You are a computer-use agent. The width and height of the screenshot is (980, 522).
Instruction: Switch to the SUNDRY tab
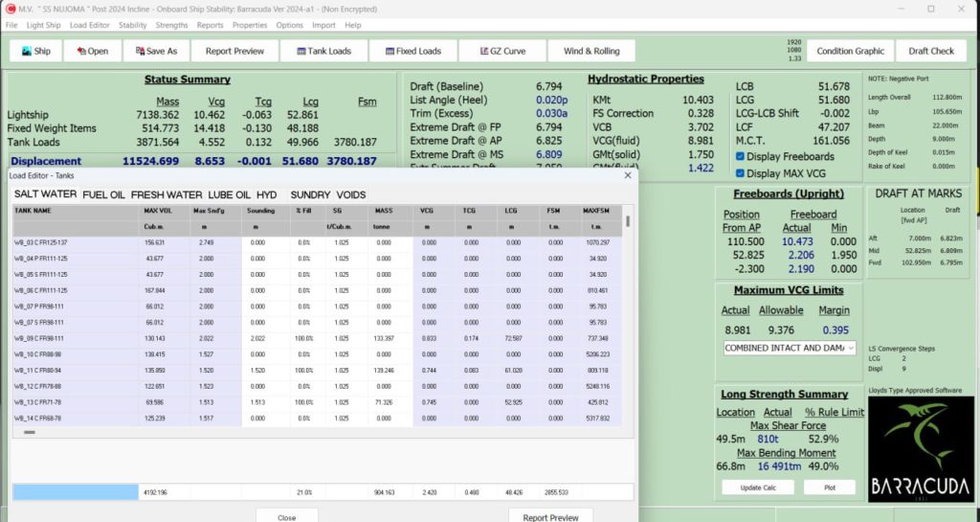pyautogui.click(x=310, y=195)
